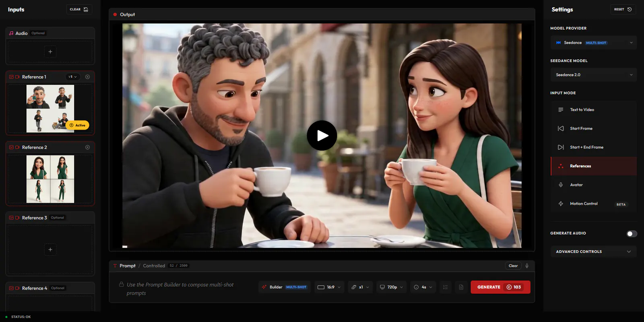Image resolution: width=644 pixels, height=322 pixels.
Task: Click the Optional tag beside Reference 4
Action: [x=58, y=288]
